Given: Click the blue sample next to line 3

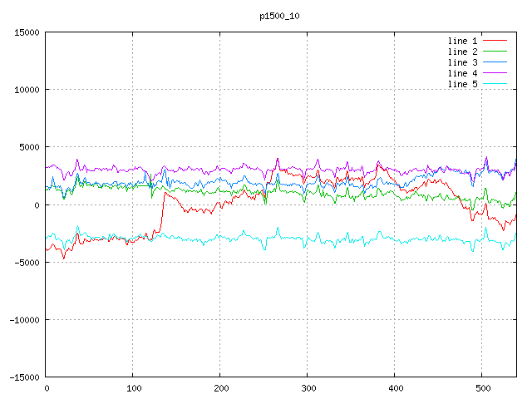Looking at the screenshot, I should (495, 62).
